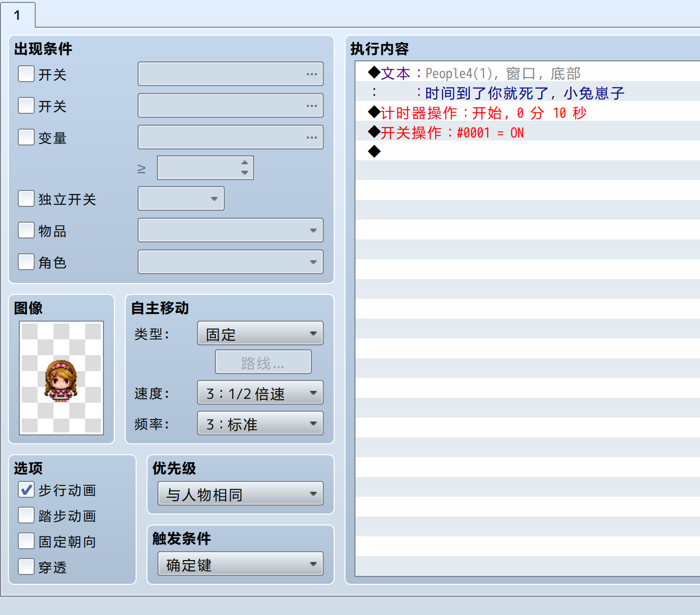Select the 文本：People4(1) command line
The height and width of the screenshot is (615, 700).
click(x=528, y=71)
